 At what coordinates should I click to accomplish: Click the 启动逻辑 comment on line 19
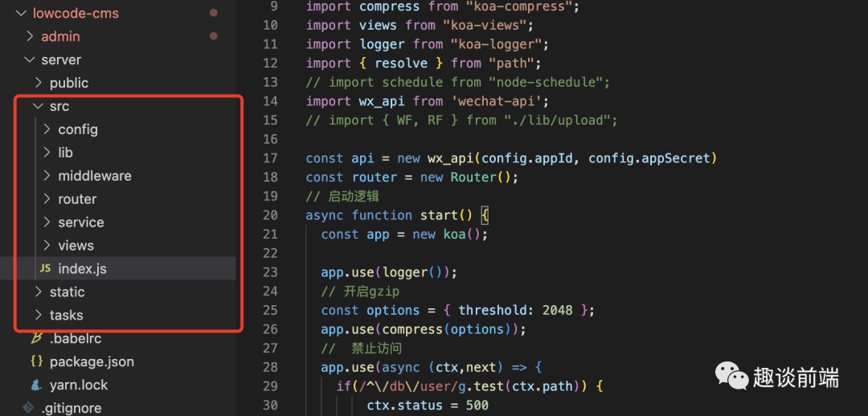coord(342,197)
